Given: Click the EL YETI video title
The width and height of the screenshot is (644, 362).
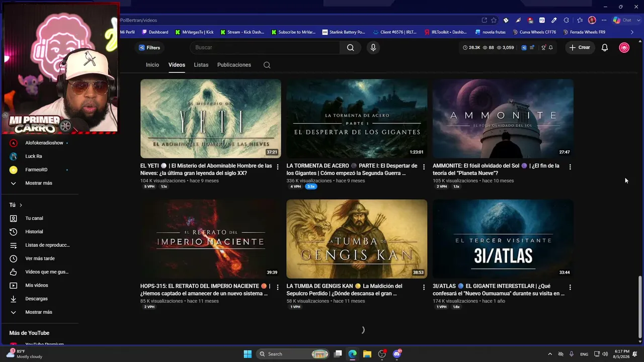Looking at the screenshot, I should 206,169.
